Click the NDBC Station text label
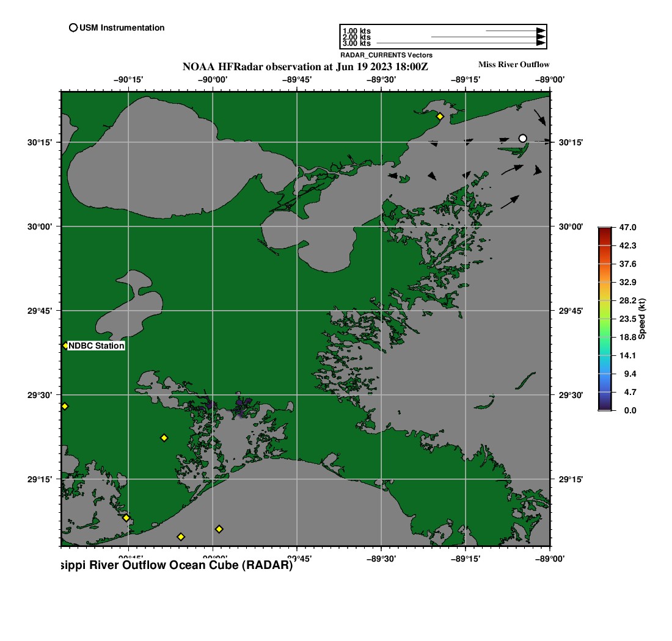Screen dimensions: 672x641 97,346
